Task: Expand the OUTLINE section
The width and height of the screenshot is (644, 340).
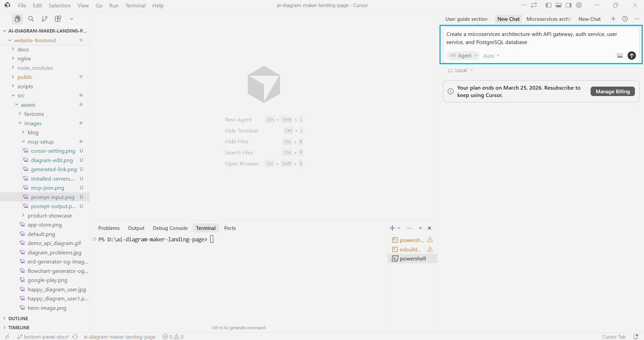Action: pos(18,318)
